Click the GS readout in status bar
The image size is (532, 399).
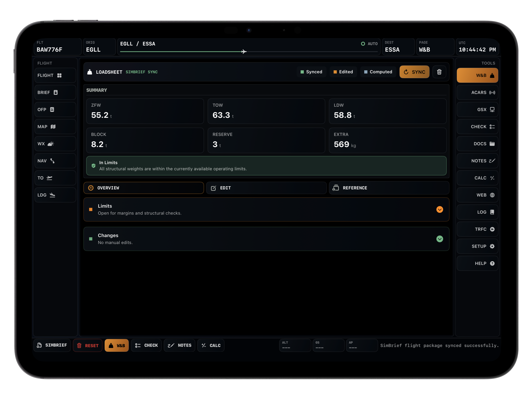[328, 345]
